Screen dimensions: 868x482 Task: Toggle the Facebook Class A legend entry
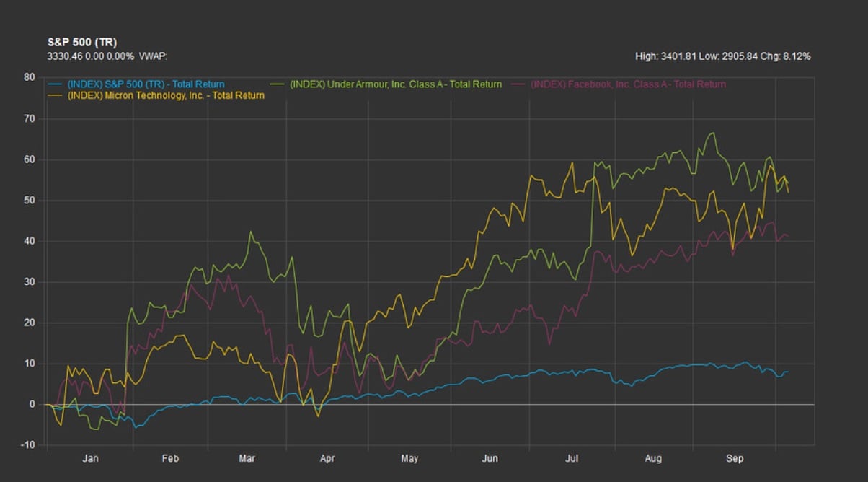point(628,84)
